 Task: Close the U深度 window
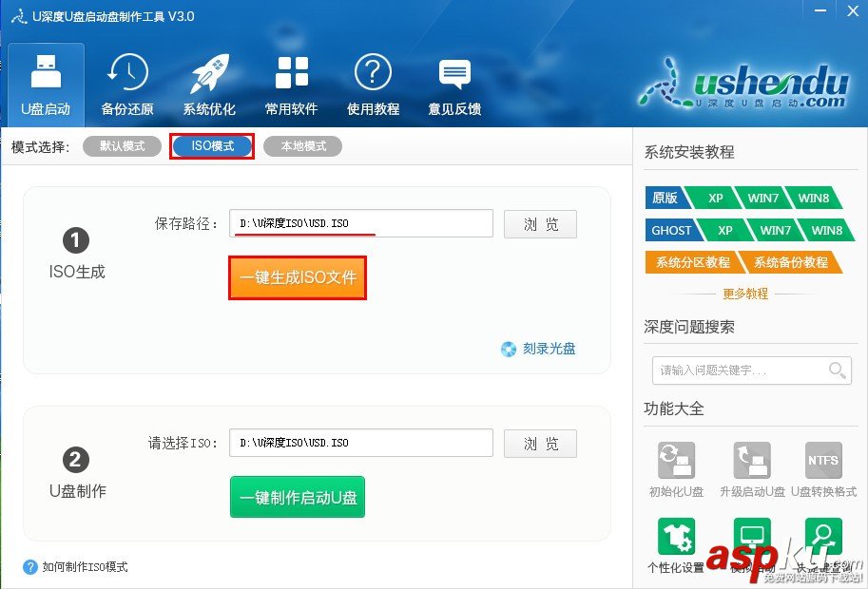[x=853, y=10]
